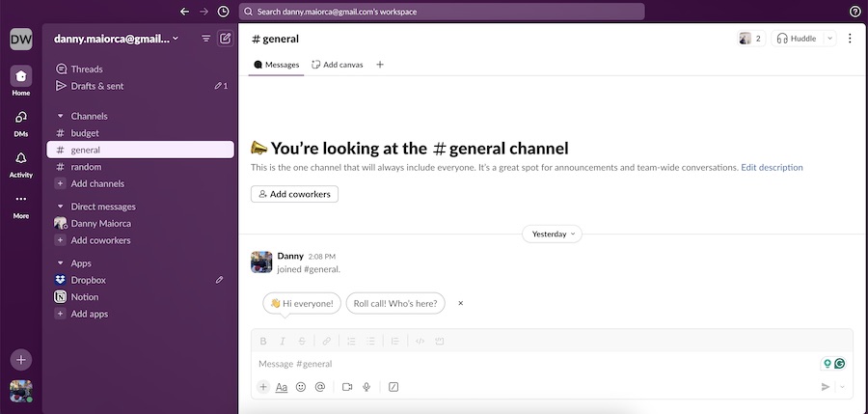
Task: Go back with the left arrow
Action: point(185,11)
